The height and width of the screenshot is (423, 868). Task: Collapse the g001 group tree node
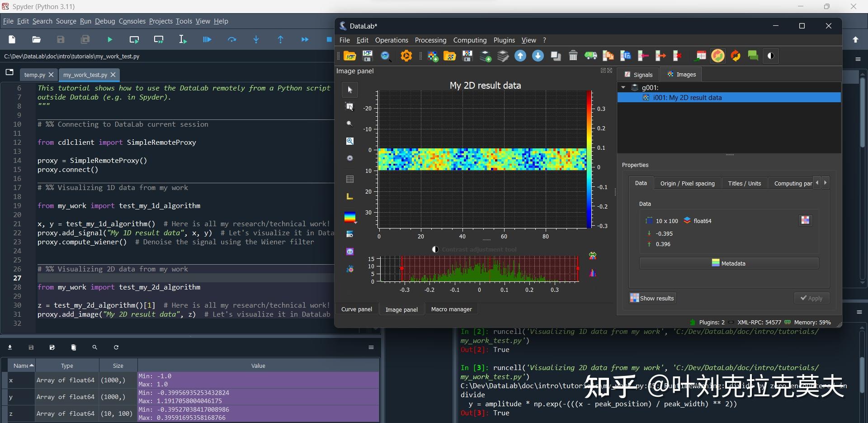(x=623, y=87)
